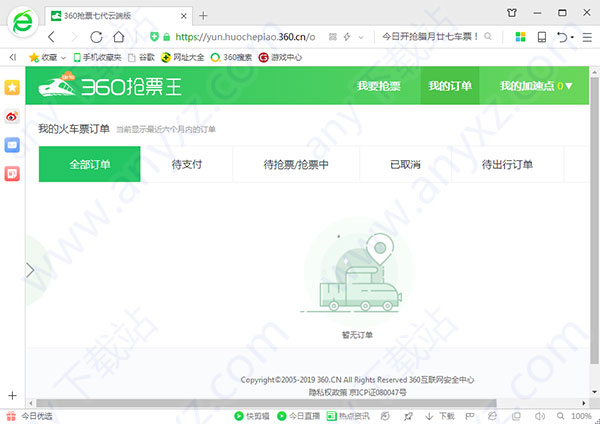Click the search magnifier icon in search box
Image resolution: width=600 pixels, height=424 pixels.
[488, 36]
